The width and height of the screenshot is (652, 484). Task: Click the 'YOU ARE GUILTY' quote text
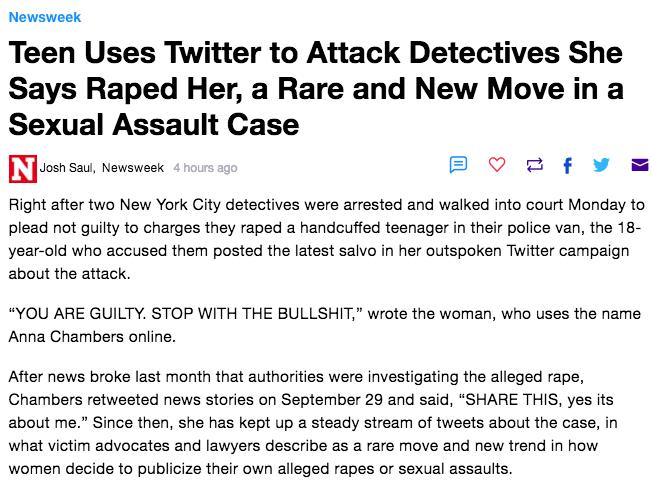pyautogui.click(x=185, y=313)
